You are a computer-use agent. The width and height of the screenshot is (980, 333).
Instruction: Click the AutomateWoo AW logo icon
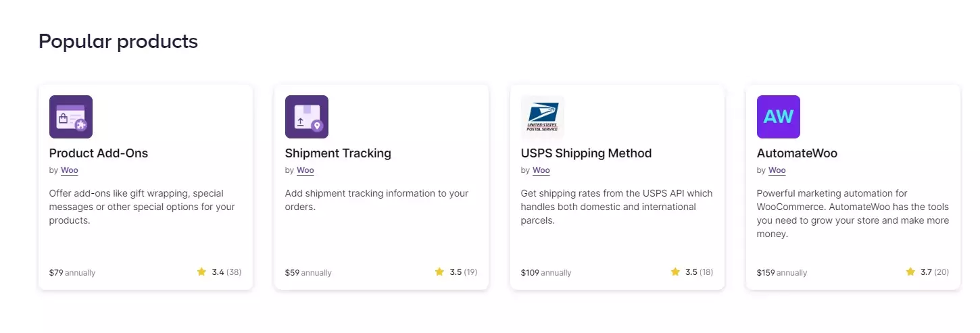[779, 117]
